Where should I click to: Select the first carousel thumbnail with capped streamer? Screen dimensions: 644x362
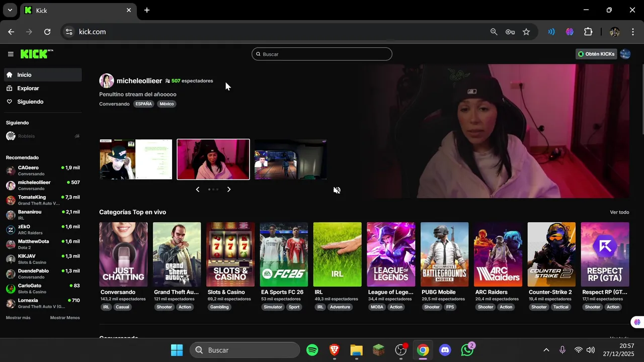(136, 159)
